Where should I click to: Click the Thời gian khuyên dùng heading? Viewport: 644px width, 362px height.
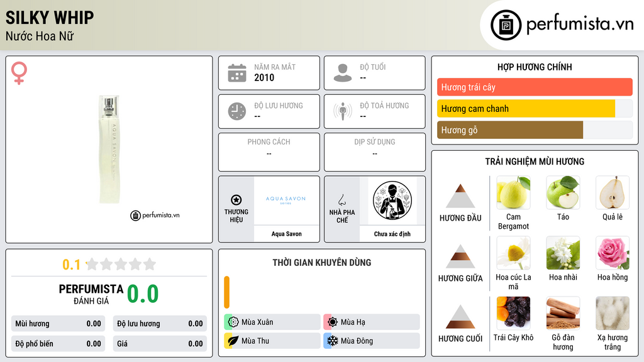322,263
